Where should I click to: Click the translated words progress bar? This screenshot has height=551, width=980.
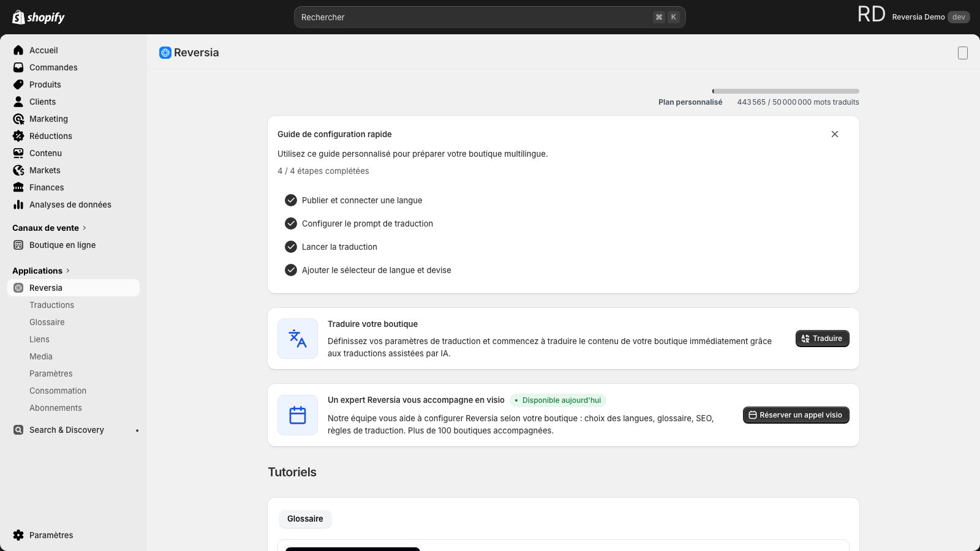pos(786,91)
